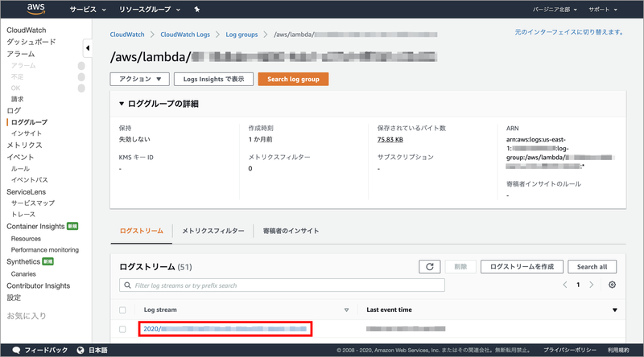
Task: Open the サポート dropdown menu
Action: coord(602,10)
